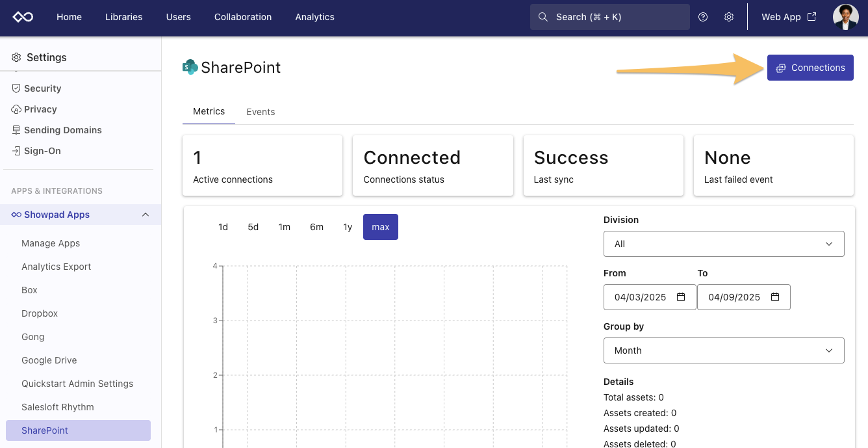Open the calendar icon in the To field
868x448 pixels.
[x=774, y=297]
